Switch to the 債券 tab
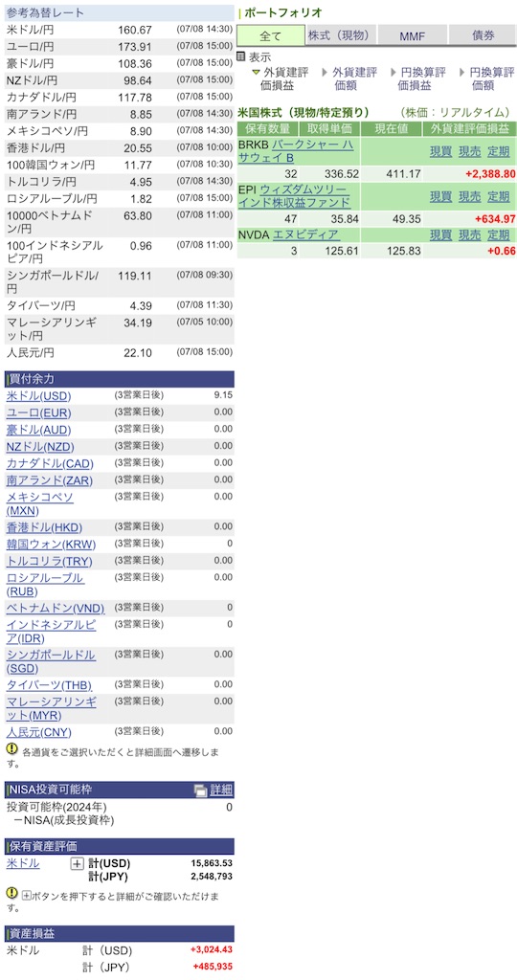The width and height of the screenshot is (517, 980). (x=483, y=35)
